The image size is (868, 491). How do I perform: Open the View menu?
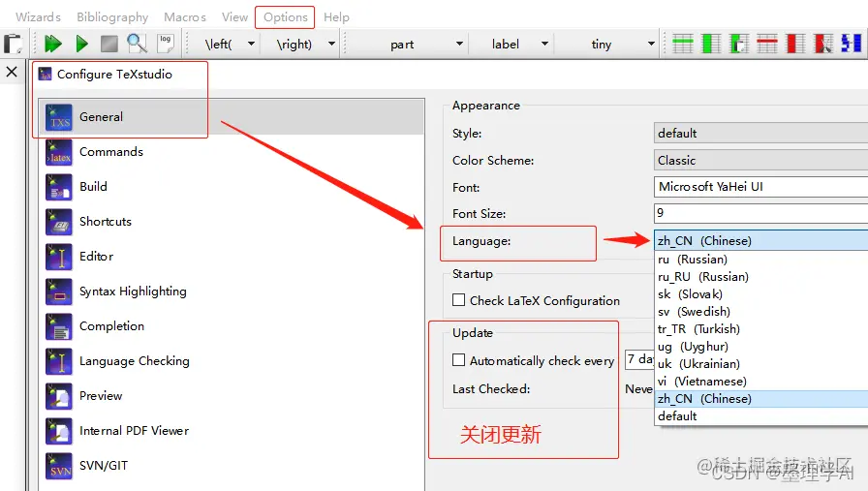point(234,17)
